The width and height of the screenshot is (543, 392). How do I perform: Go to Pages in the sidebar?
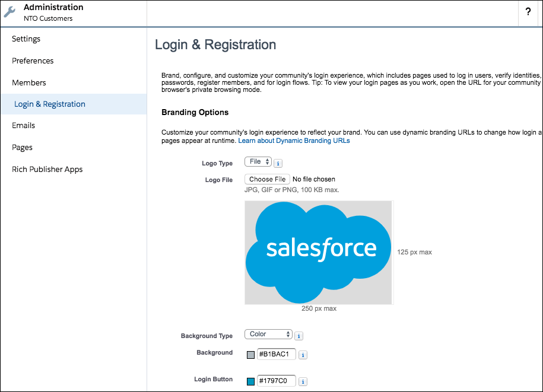click(x=22, y=148)
